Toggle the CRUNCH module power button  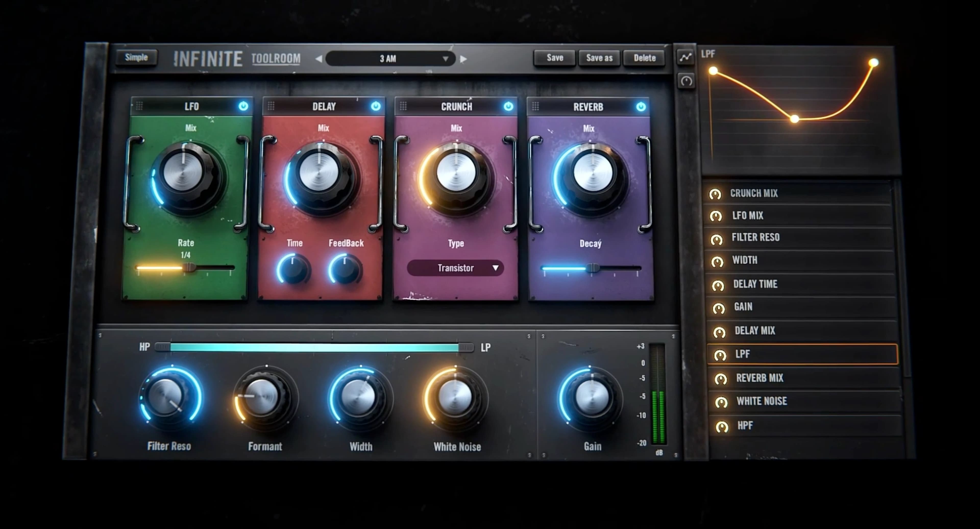pos(508,106)
